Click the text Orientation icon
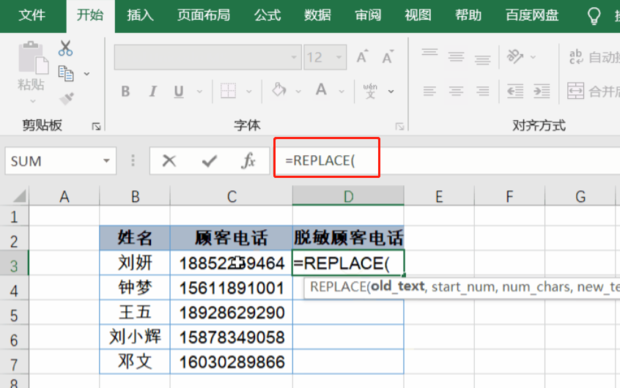 point(515,57)
